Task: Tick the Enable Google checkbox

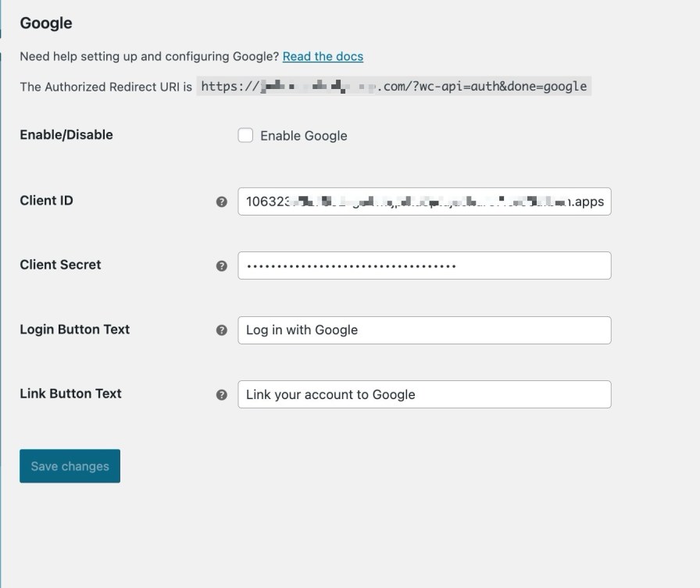Action: point(245,135)
